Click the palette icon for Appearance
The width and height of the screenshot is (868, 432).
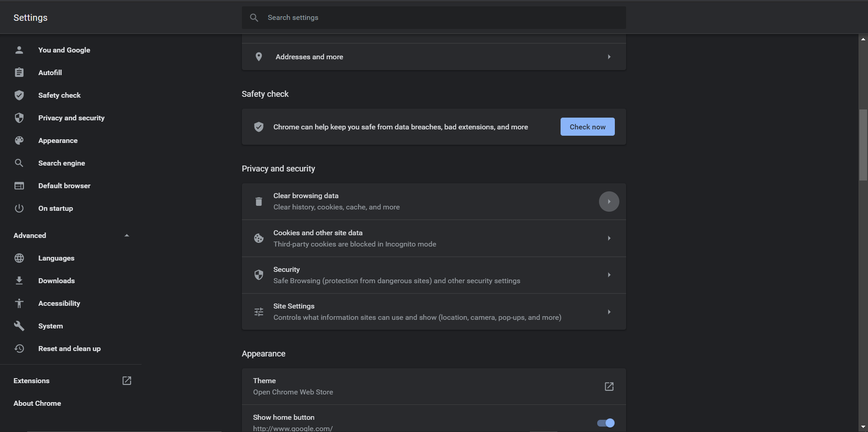click(x=19, y=140)
